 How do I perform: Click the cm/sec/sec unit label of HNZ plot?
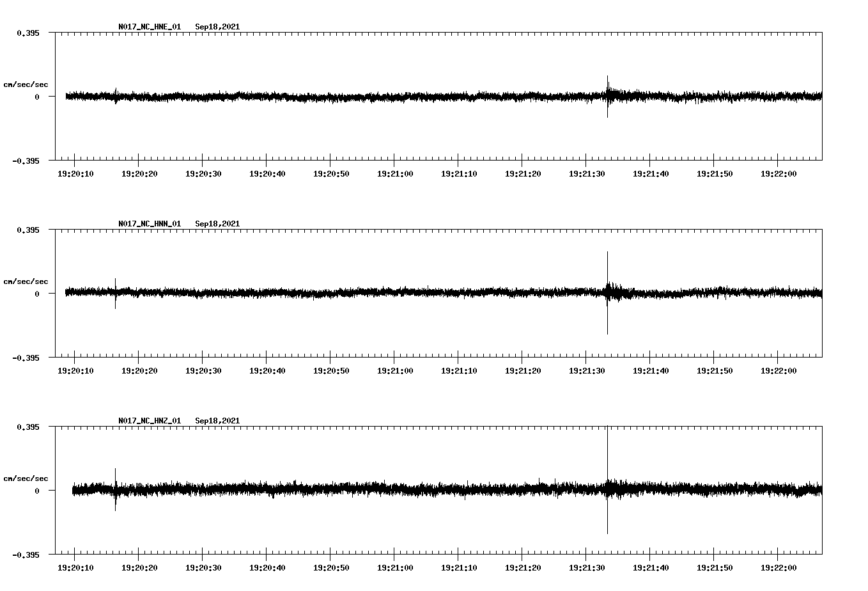coord(26,478)
